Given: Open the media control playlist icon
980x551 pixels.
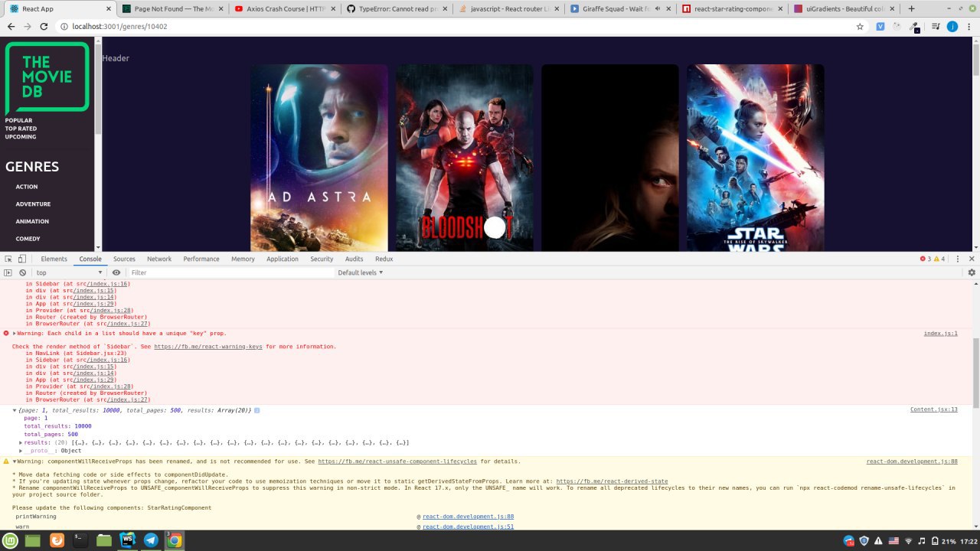Looking at the screenshot, I should coord(936,26).
